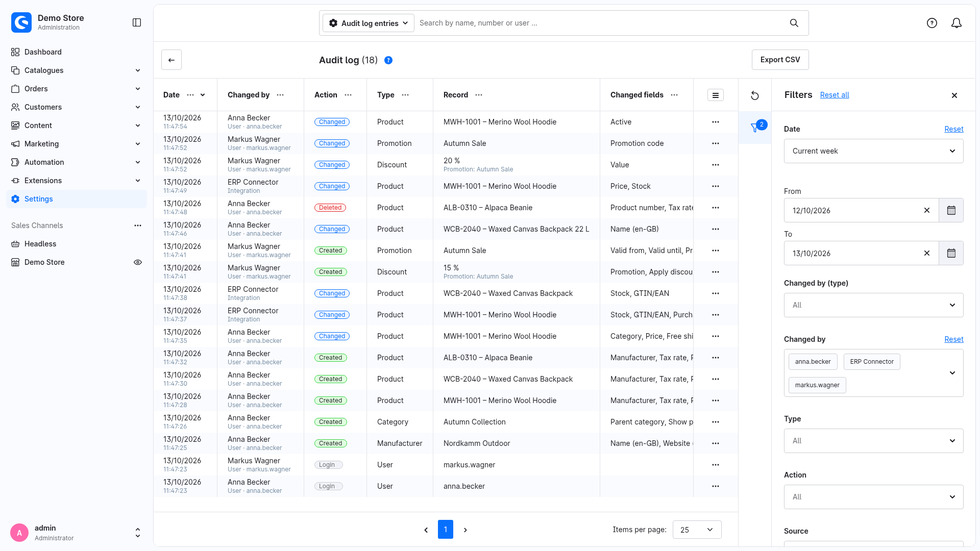Open Changed fields column options dots
This screenshot has width=980, height=551.
click(x=674, y=95)
